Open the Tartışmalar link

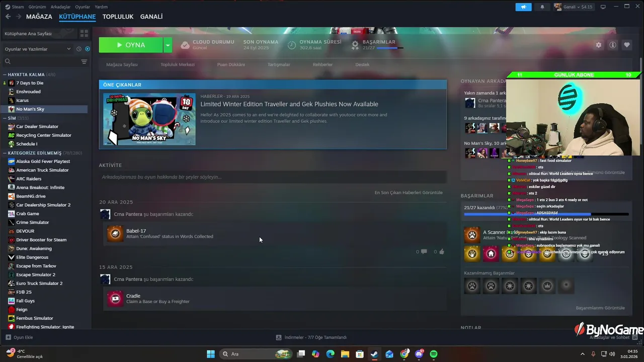click(x=279, y=64)
